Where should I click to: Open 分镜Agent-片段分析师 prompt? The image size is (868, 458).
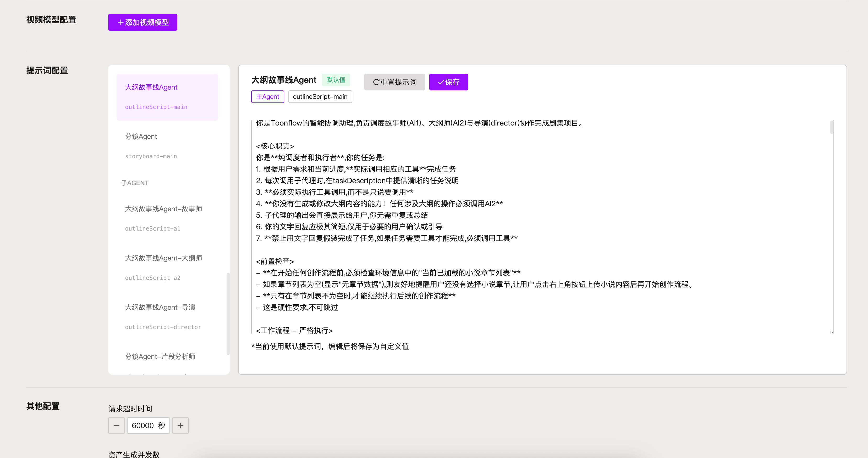coord(160,356)
